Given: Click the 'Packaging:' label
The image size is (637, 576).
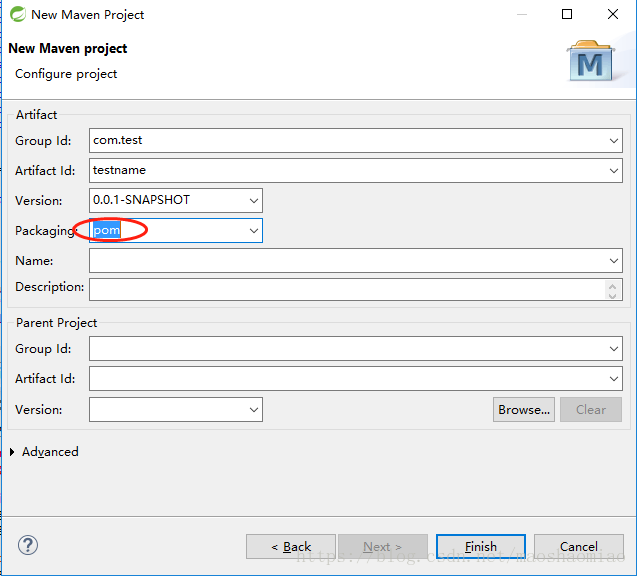Looking at the screenshot, I should [x=46, y=231].
